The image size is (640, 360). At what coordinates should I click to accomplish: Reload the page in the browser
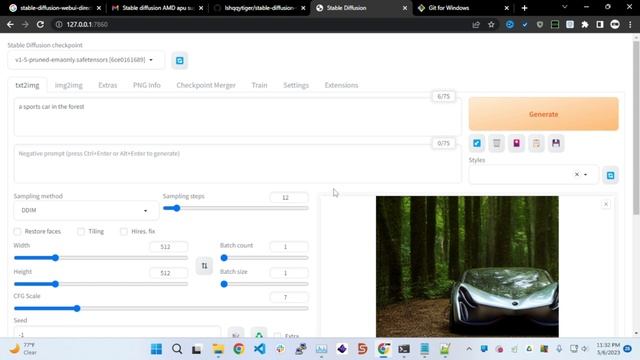pyautogui.click(x=40, y=24)
